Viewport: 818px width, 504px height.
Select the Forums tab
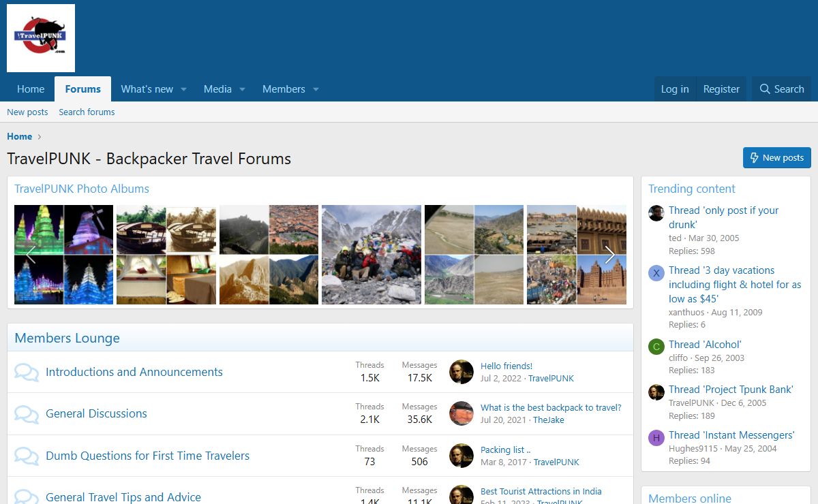tap(83, 89)
